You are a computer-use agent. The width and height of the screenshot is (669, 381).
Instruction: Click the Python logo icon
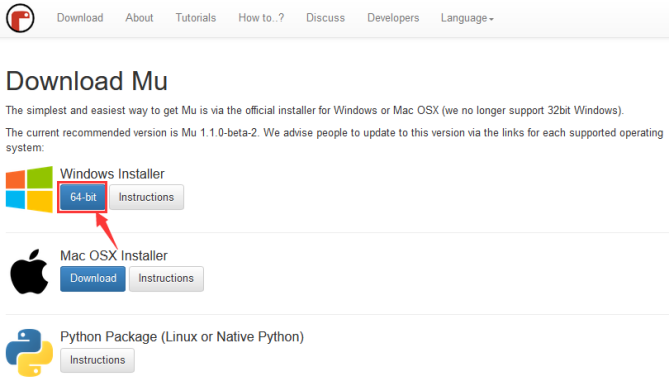pyautogui.click(x=29, y=352)
